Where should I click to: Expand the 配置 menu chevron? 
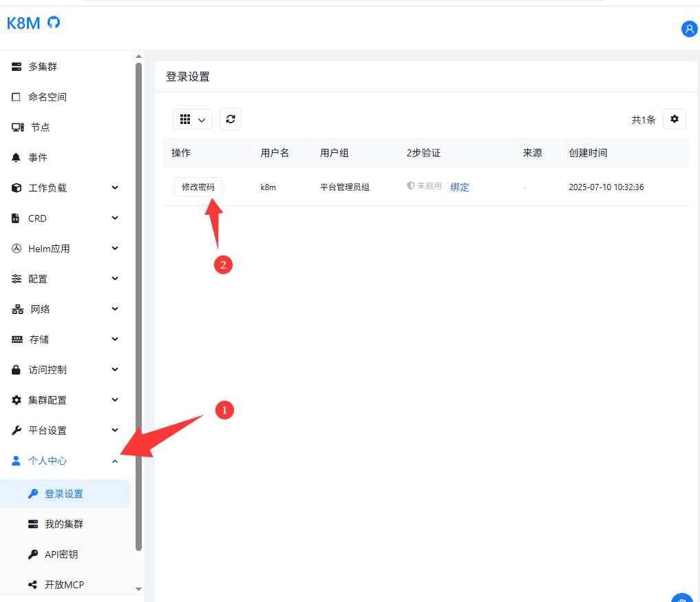click(115, 279)
